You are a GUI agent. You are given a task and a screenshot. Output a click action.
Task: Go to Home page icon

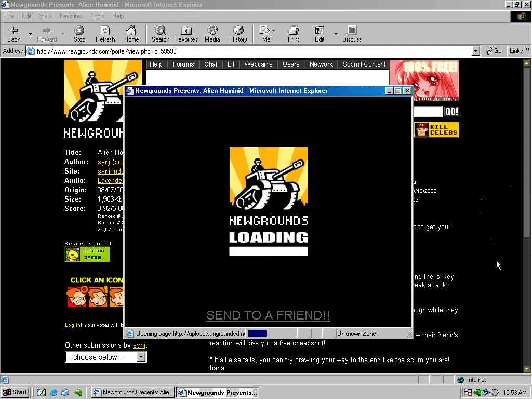(x=131, y=34)
